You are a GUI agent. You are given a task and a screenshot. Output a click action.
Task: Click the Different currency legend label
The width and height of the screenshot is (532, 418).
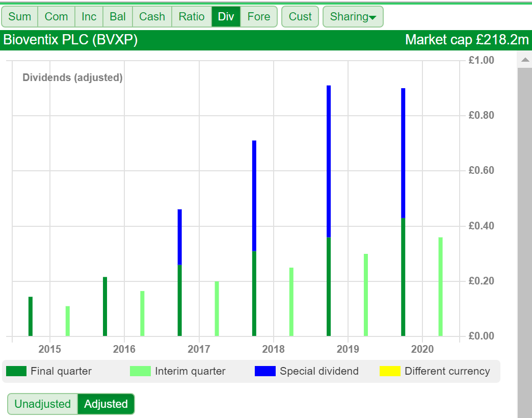pos(447,371)
